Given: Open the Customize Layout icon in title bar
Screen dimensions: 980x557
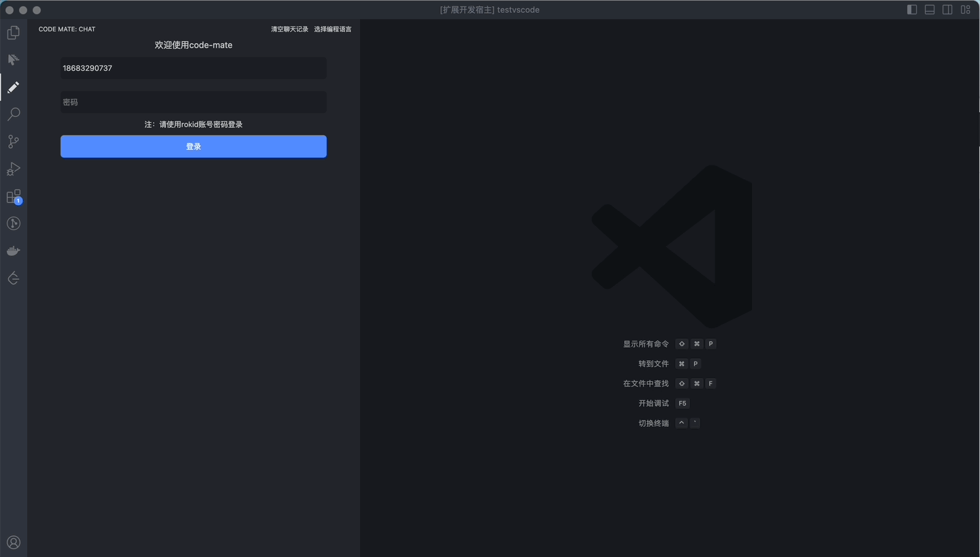Looking at the screenshot, I should 965,10.
